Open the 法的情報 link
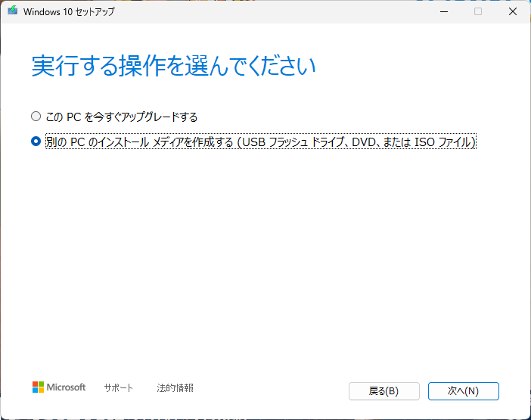The image size is (531, 420). point(175,387)
